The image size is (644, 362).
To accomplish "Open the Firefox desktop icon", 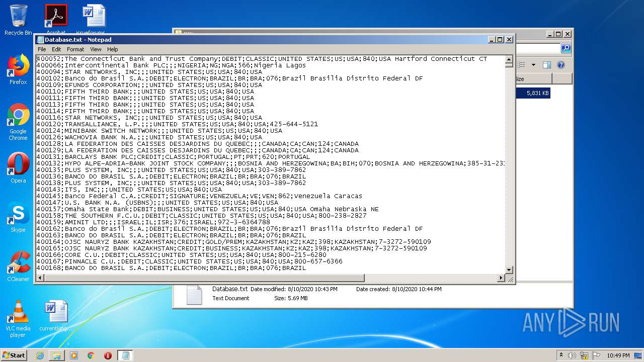I will click(x=18, y=70).
